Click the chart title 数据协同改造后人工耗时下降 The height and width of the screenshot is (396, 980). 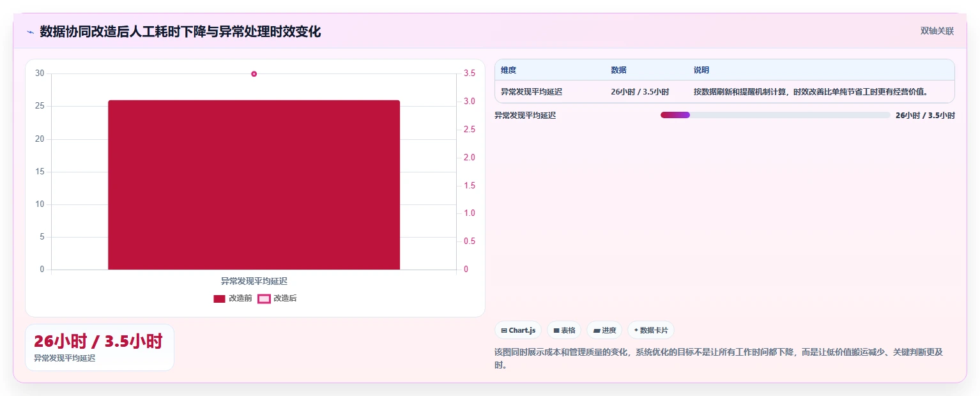click(180, 31)
